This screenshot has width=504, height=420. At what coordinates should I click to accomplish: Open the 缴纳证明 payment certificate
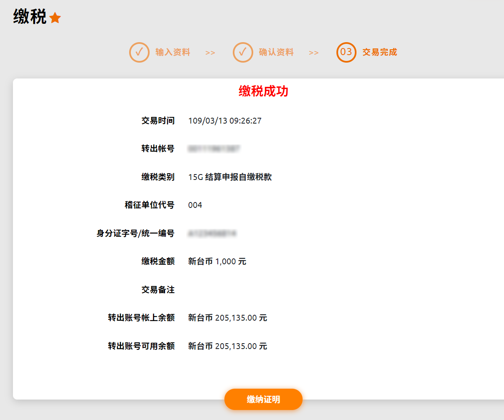click(x=263, y=400)
